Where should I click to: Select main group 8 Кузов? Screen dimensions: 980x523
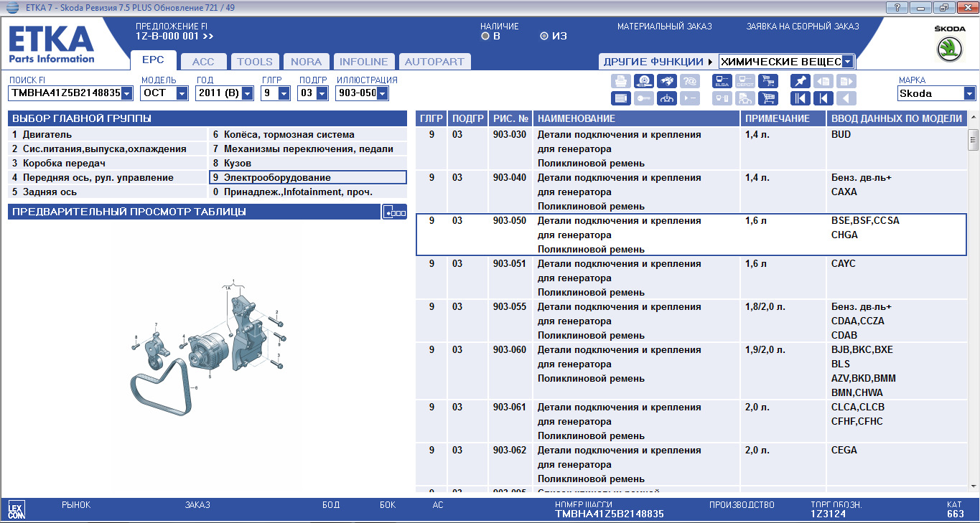[x=308, y=164]
